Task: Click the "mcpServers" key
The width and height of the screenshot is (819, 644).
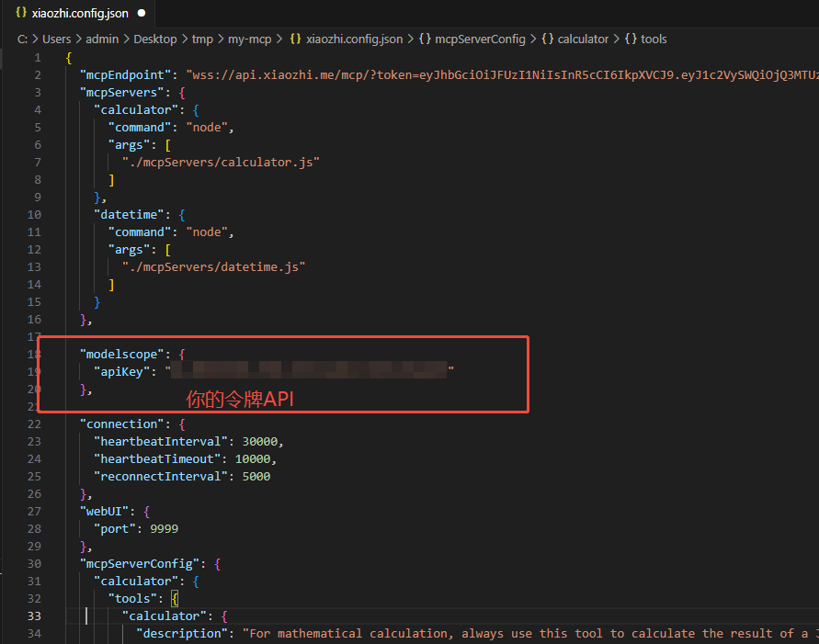Action: pos(121,93)
